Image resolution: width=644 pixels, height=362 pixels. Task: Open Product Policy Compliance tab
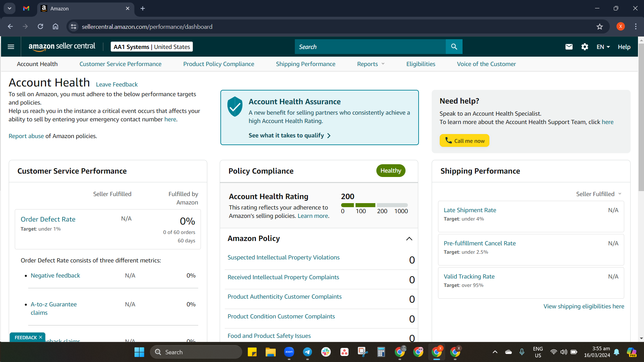coord(218,64)
